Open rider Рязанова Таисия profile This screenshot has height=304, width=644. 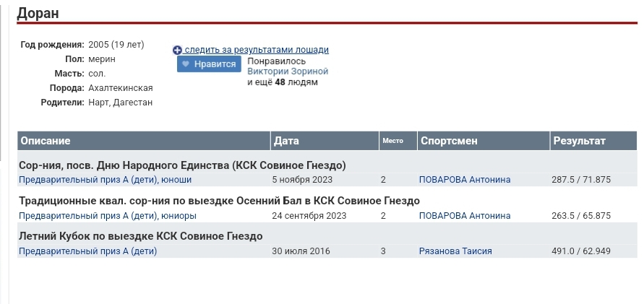(x=455, y=251)
